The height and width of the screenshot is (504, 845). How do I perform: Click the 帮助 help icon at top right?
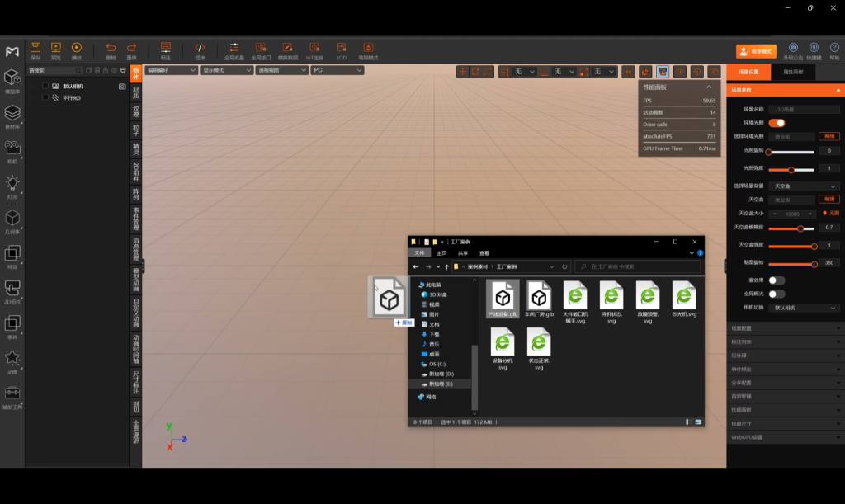834,49
